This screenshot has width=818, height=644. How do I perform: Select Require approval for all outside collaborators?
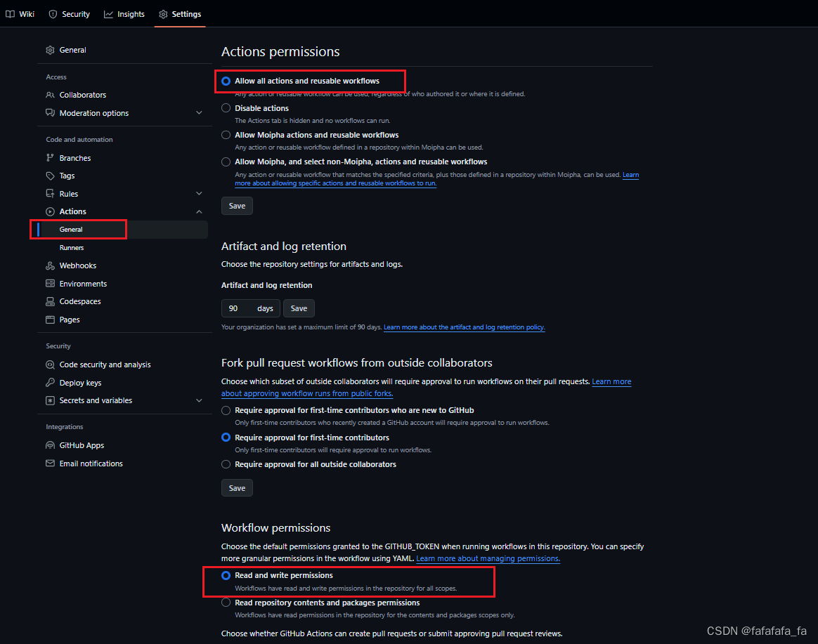point(226,464)
